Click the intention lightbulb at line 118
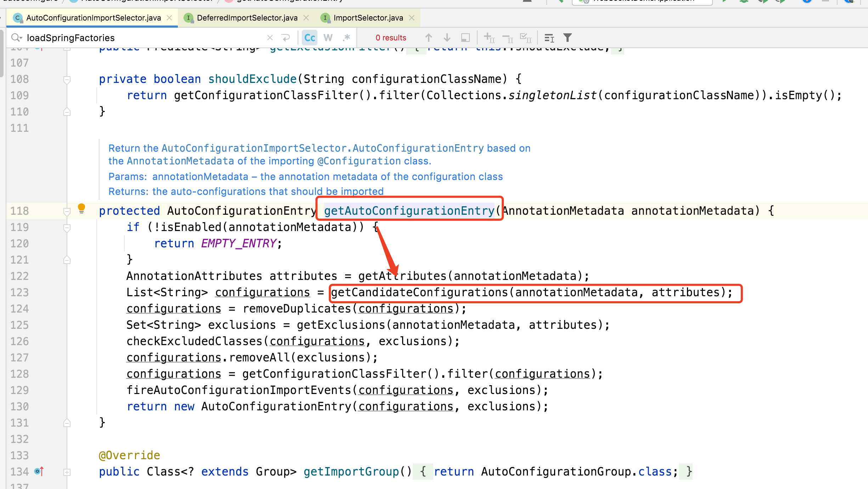This screenshot has height=489, width=868. coord(81,208)
